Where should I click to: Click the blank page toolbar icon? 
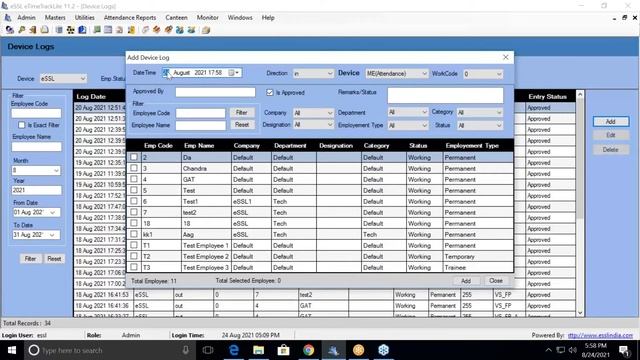pyautogui.click(x=44, y=30)
